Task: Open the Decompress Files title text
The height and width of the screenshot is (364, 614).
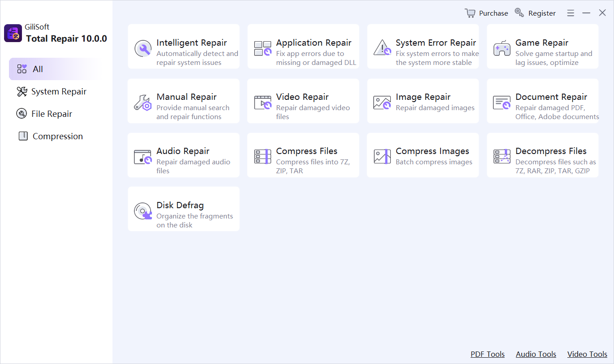Action: click(x=551, y=151)
